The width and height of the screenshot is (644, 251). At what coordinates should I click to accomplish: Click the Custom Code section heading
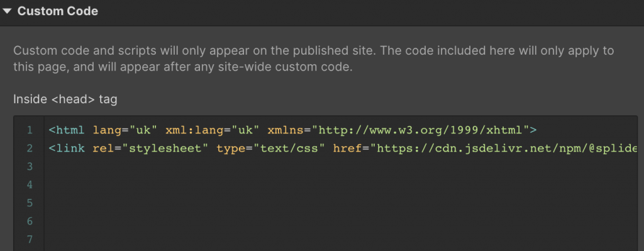point(57,11)
